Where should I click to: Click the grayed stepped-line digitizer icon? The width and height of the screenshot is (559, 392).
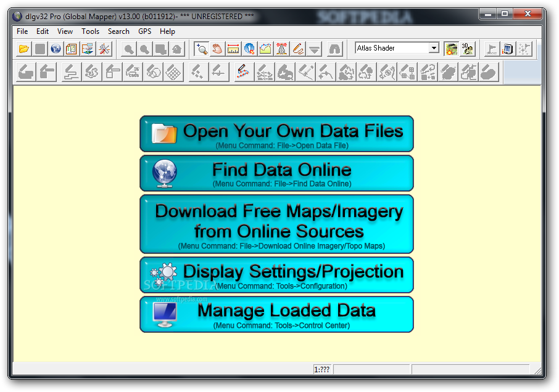71,72
